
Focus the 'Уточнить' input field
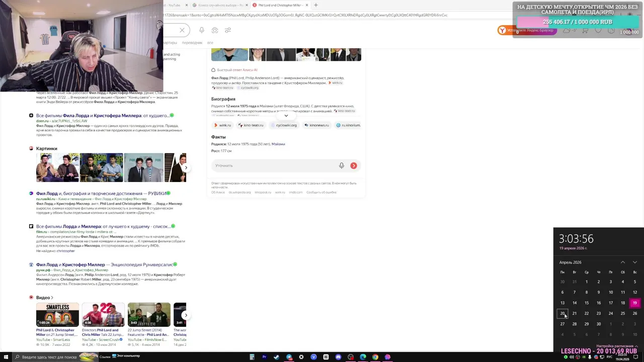(274, 165)
